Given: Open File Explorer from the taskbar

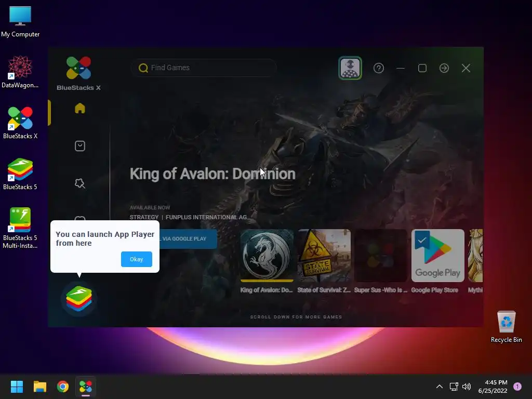Looking at the screenshot, I should coord(39,387).
